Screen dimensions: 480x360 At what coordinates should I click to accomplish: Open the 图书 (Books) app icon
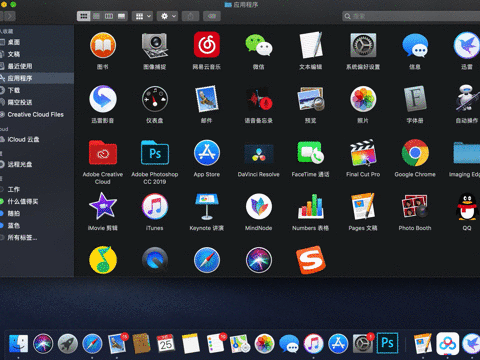103,45
